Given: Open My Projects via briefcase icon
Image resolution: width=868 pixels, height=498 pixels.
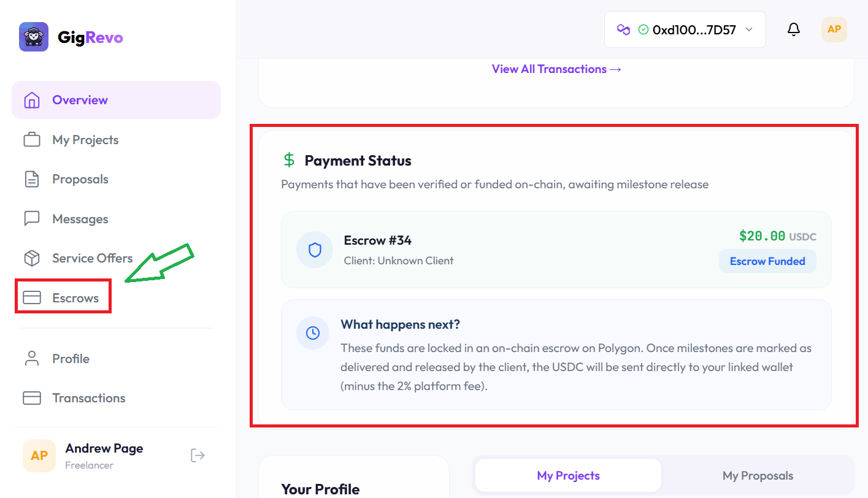Looking at the screenshot, I should [32, 139].
